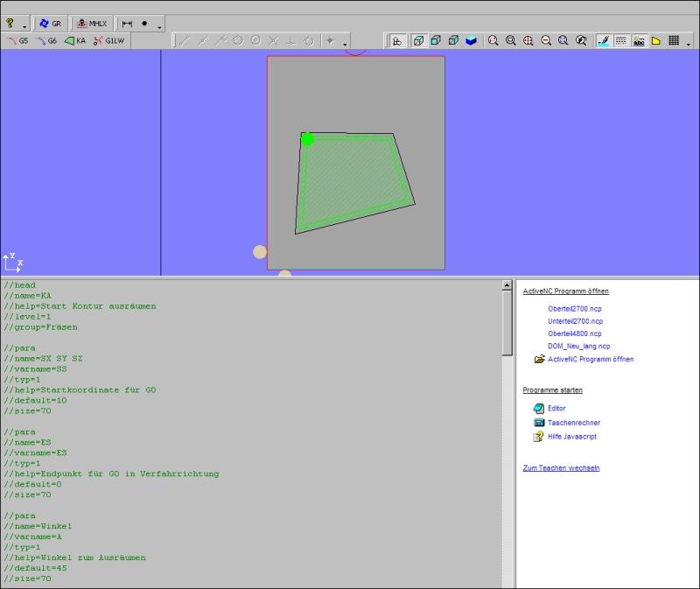Click the greyed rotate circle snap icon
This screenshot has height=589, width=700.
309,40
